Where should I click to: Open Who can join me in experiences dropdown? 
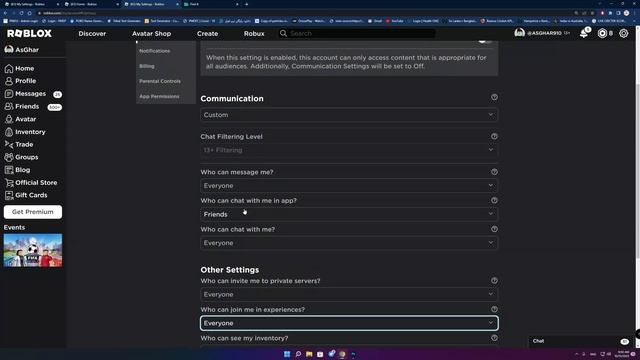[x=349, y=323]
